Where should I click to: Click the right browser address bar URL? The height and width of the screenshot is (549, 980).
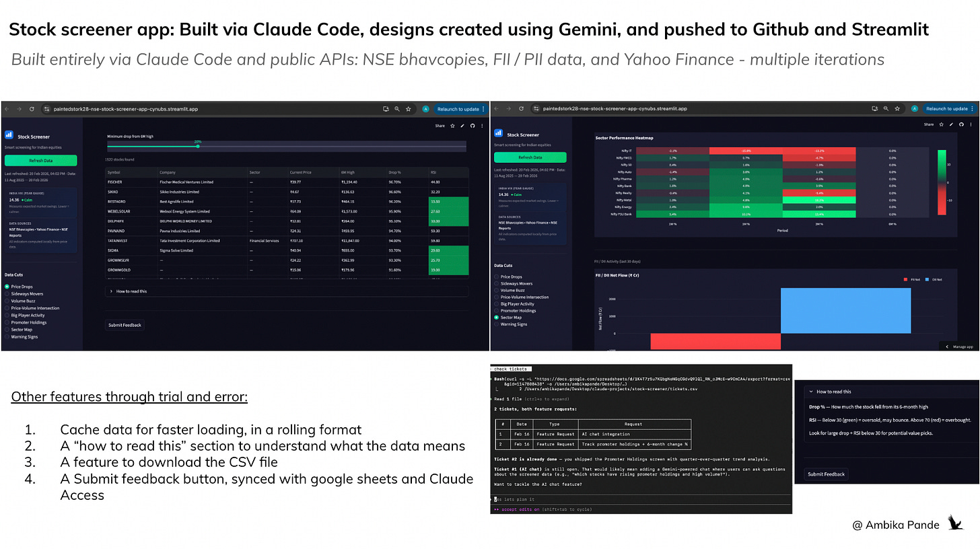[x=615, y=108]
